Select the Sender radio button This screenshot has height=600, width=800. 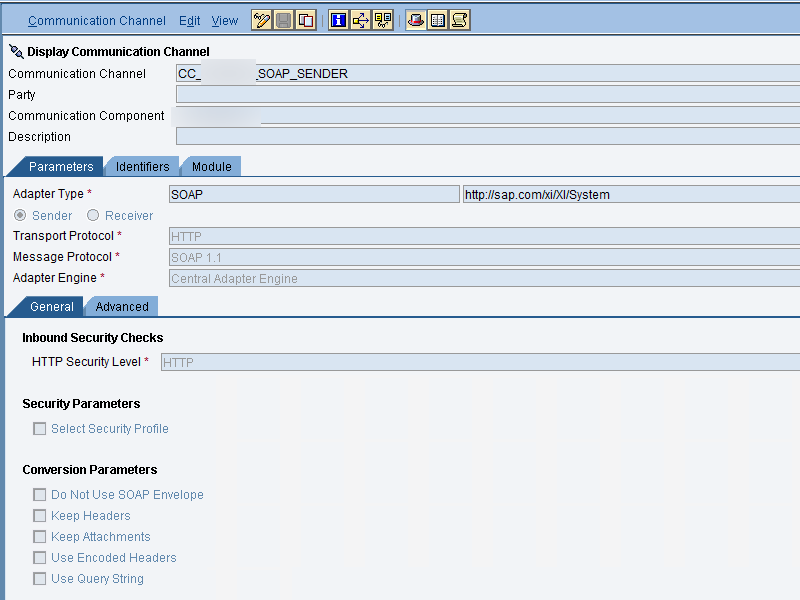point(20,215)
